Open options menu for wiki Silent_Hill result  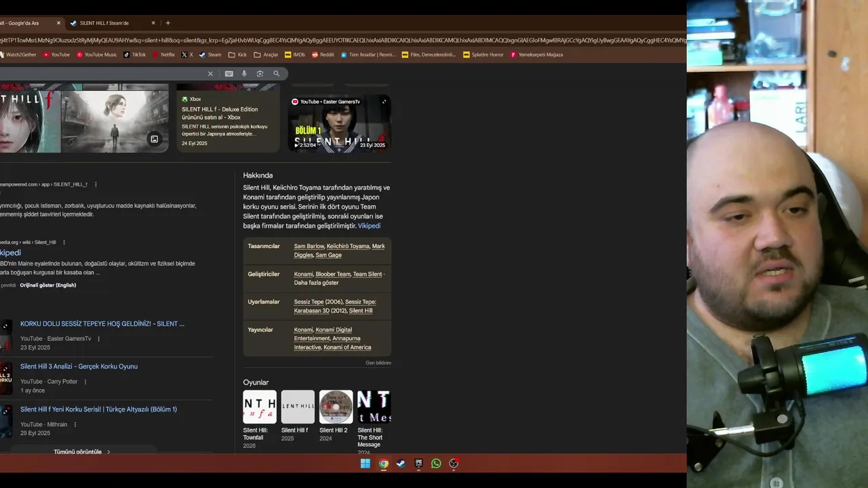pos(64,242)
